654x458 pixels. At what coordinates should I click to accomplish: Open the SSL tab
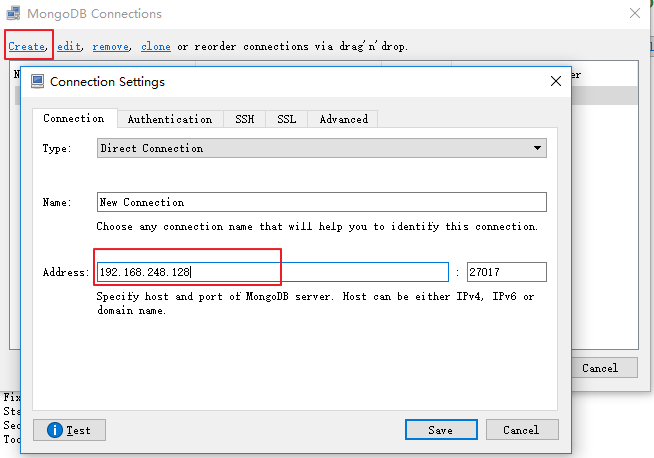(x=287, y=119)
